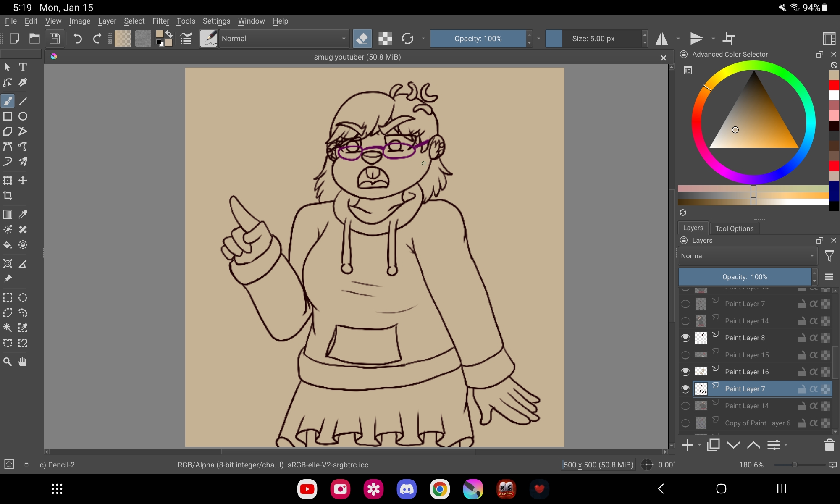Expand the add layer arrow menu

coord(700,445)
